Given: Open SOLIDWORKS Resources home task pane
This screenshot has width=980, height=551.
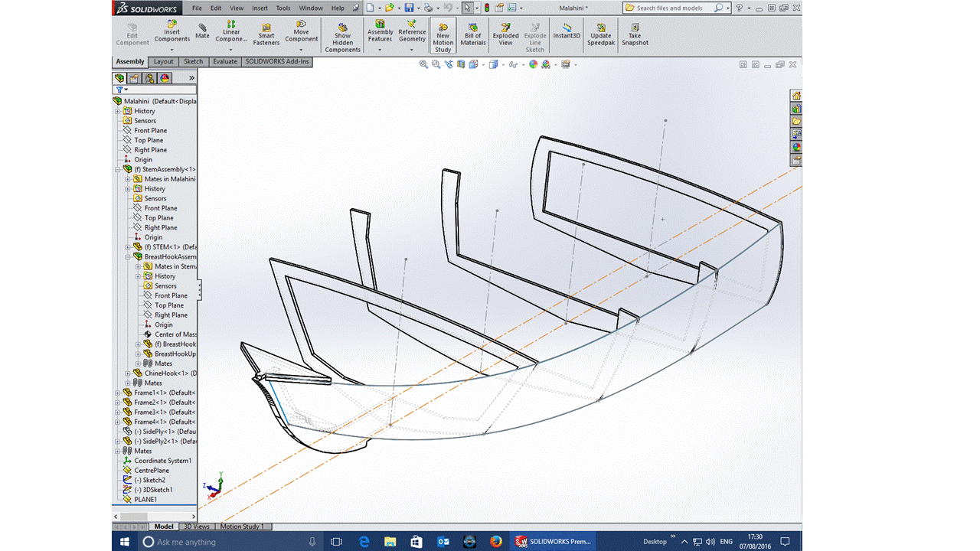Looking at the screenshot, I should (x=796, y=96).
